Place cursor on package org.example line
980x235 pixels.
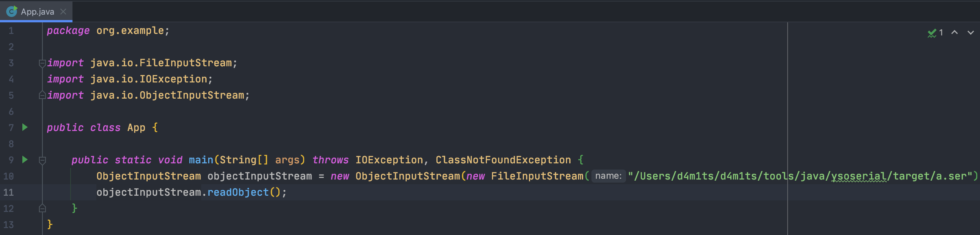(108, 30)
